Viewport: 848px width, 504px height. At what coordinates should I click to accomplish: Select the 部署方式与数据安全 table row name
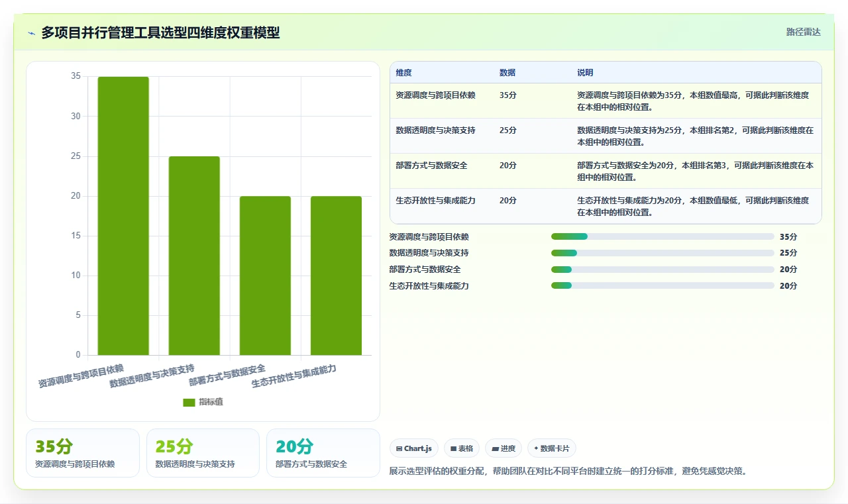point(431,166)
